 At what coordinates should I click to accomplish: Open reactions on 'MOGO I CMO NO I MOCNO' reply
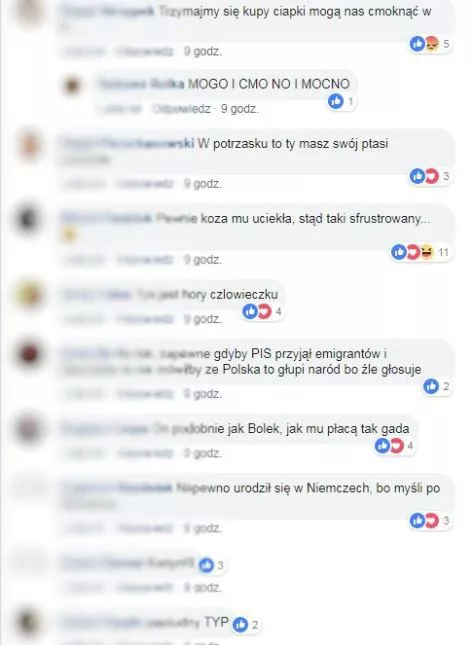click(x=341, y=101)
